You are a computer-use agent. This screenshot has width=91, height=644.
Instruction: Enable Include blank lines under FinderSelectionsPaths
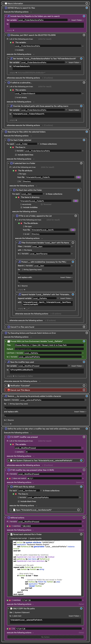click(16, 155)
